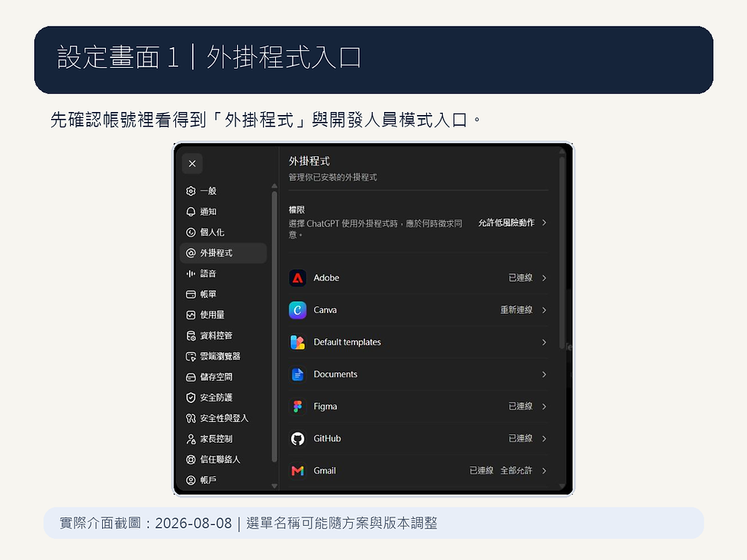
Task: Click Figma's 已連線 status
Action: (520, 406)
